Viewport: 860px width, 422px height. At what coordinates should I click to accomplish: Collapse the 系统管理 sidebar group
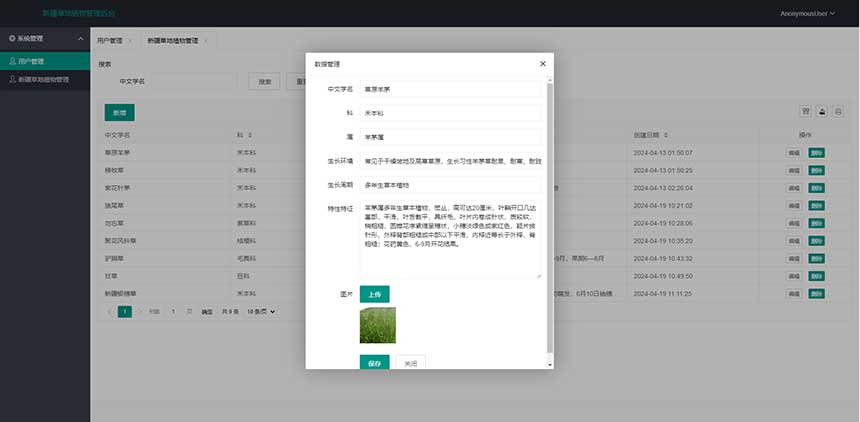click(81, 38)
